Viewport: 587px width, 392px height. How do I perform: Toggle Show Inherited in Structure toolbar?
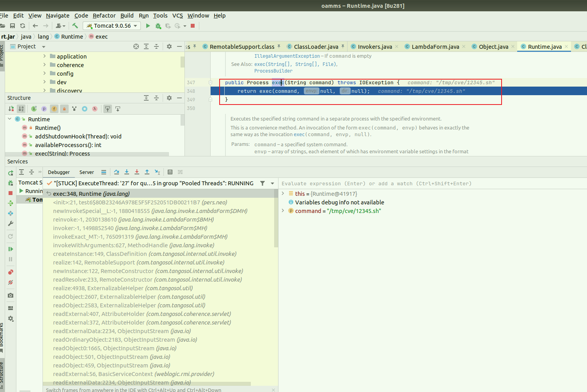[34, 109]
